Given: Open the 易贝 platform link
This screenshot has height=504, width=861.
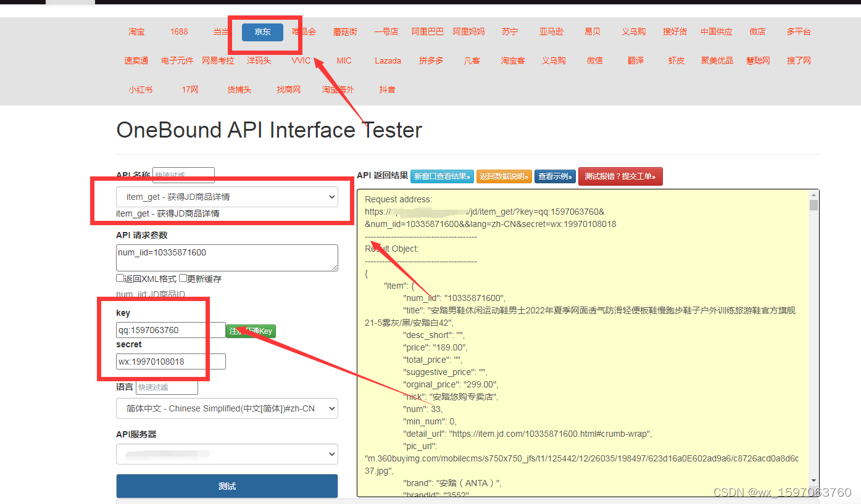Looking at the screenshot, I should click(x=593, y=31).
